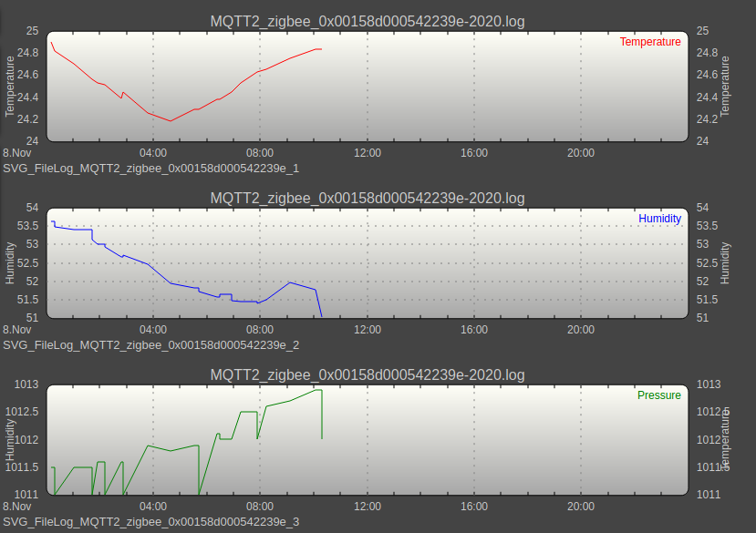Click the 04:00 time label under the Temperature plot
Image resolution: width=756 pixels, height=533 pixels.
tap(153, 153)
